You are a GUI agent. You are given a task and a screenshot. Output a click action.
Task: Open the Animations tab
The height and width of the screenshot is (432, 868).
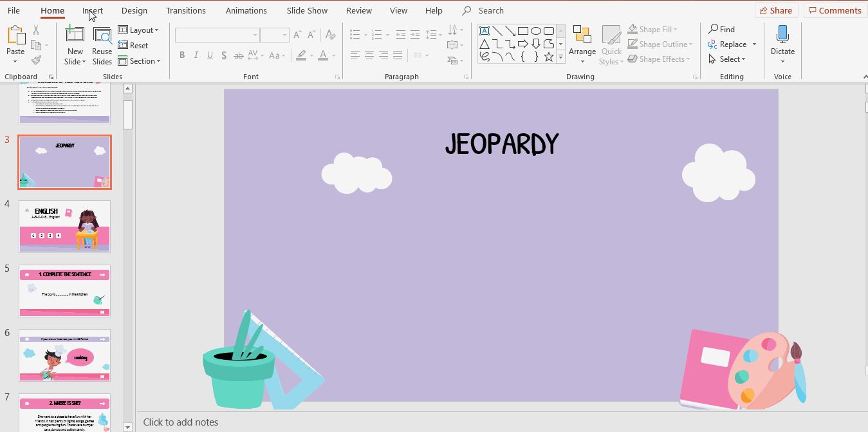tap(246, 10)
